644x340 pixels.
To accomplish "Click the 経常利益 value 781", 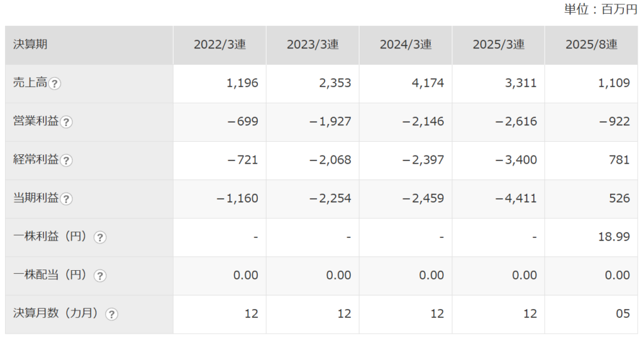I will click(x=619, y=160).
